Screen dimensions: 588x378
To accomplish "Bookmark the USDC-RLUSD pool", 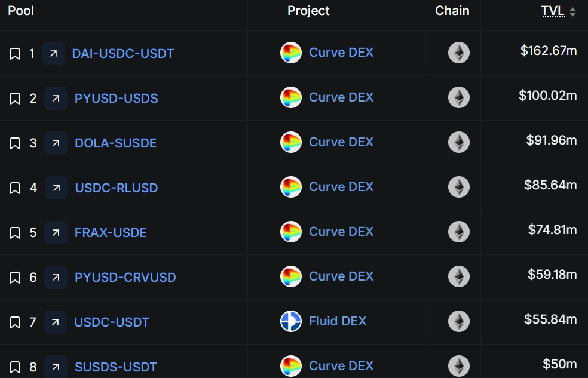I will [15, 188].
